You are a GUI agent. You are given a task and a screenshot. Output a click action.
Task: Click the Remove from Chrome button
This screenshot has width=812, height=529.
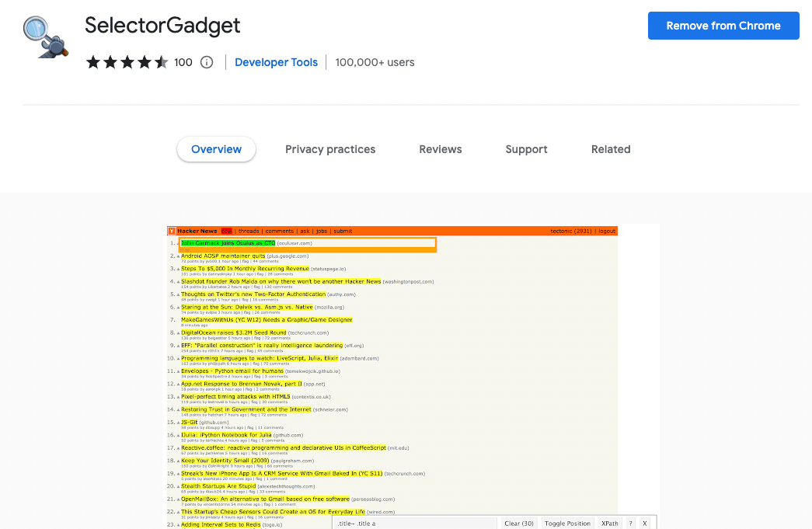[x=723, y=26]
